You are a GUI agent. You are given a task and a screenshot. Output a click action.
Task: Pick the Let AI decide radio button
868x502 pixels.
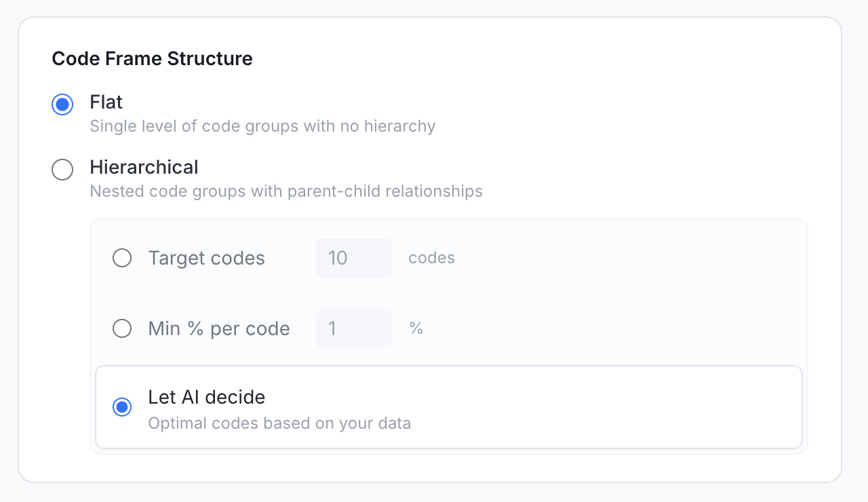click(x=122, y=407)
